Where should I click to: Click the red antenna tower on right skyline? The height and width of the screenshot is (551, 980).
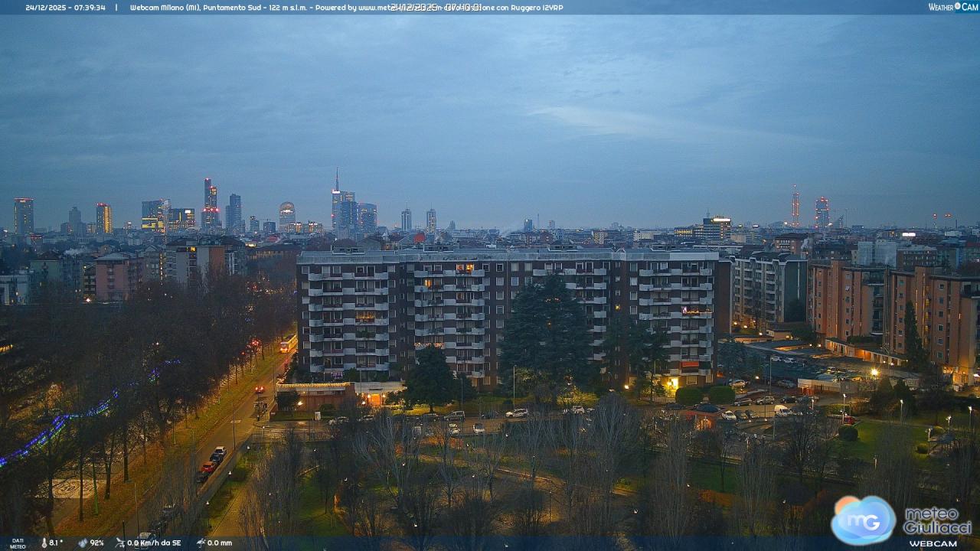(795, 207)
